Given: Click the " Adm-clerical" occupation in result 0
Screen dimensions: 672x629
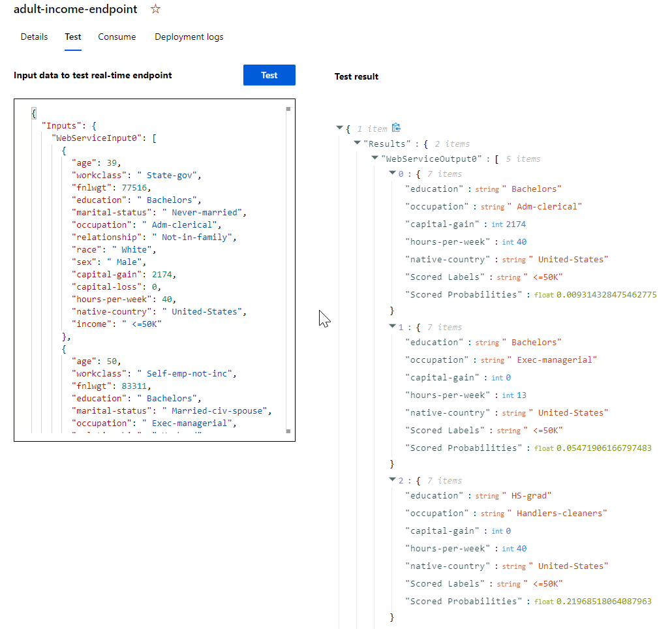Looking at the screenshot, I should click(x=544, y=207).
